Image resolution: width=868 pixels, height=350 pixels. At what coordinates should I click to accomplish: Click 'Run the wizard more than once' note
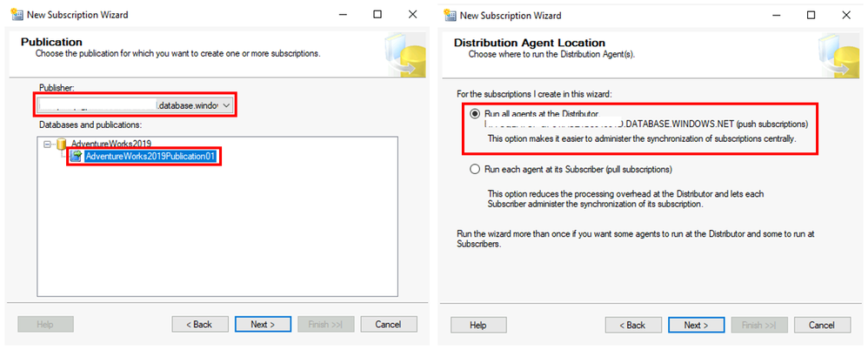(636, 239)
